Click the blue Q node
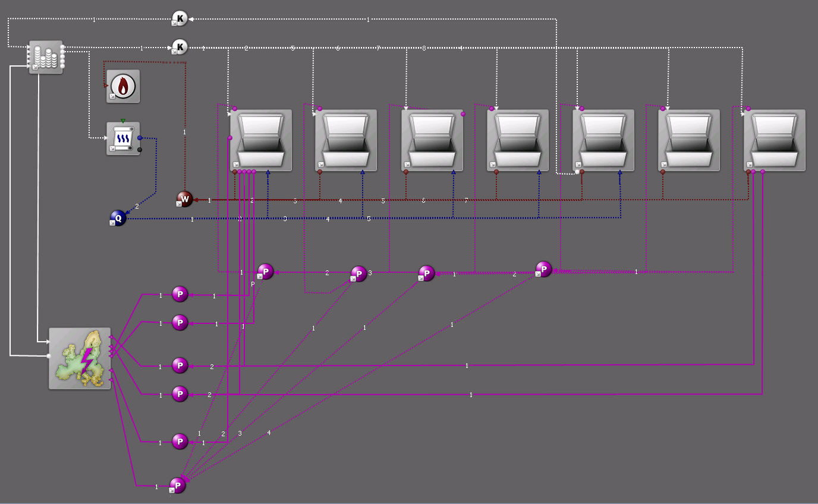 pyautogui.click(x=118, y=218)
